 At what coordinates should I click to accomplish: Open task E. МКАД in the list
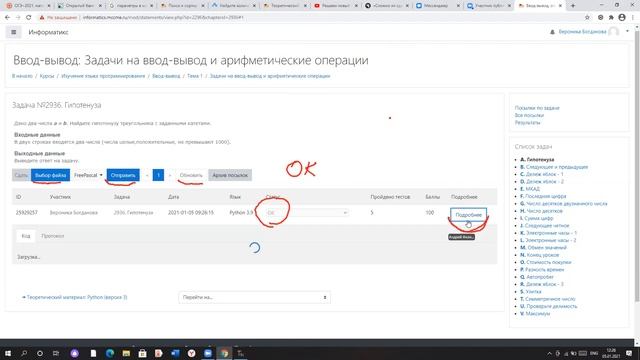(x=529, y=189)
